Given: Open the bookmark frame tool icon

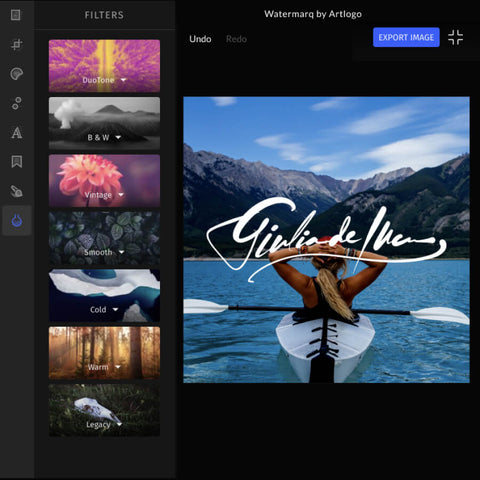Looking at the screenshot, I should point(16,162).
